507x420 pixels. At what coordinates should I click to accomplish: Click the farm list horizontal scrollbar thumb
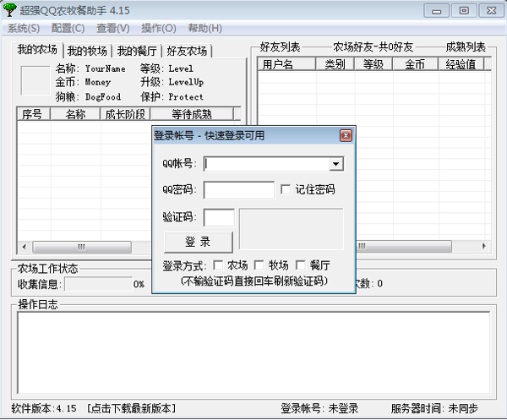coord(82,247)
